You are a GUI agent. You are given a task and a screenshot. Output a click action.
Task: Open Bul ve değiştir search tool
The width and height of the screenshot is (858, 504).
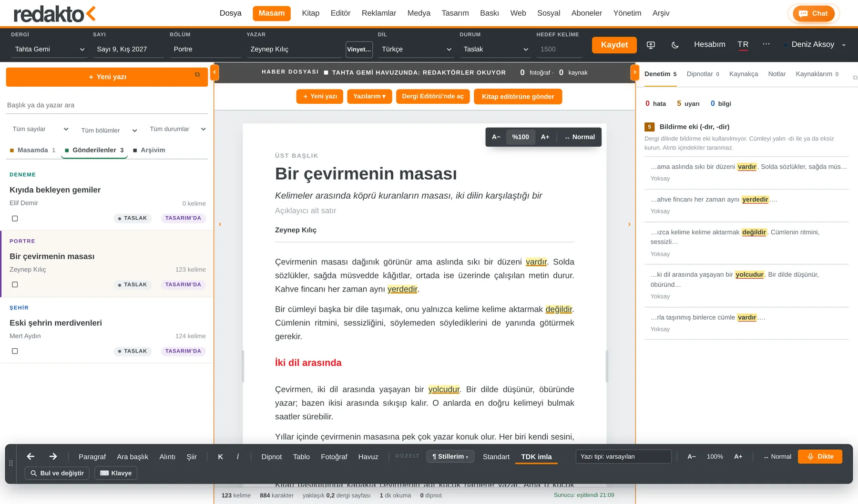tap(57, 473)
